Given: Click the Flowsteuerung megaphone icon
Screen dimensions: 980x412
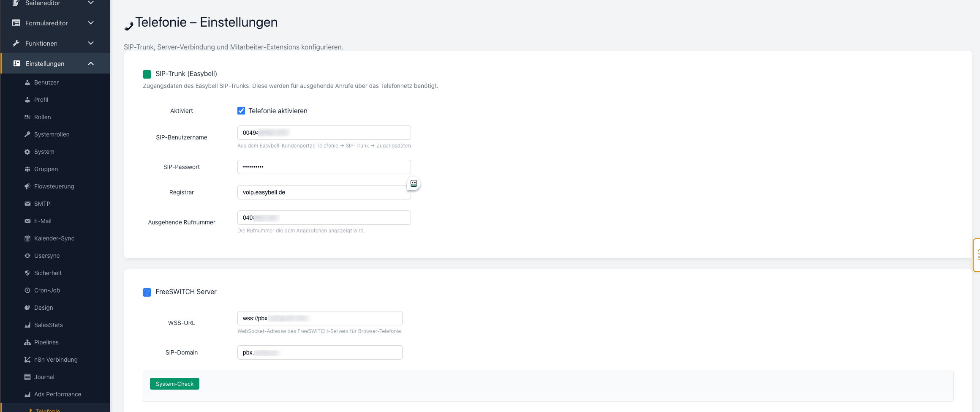Looking at the screenshot, I should [x=27, y=186].
